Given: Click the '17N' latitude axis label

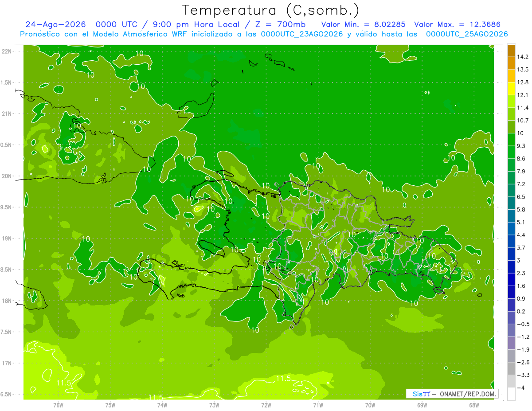Looking at the screenshot, I should (8, 364).
